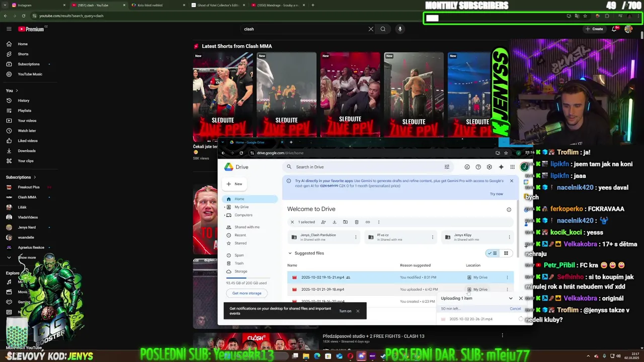Clear the YouTube search box with the X
Viewport: 644px width, 362px height.
tap(371, 29)
